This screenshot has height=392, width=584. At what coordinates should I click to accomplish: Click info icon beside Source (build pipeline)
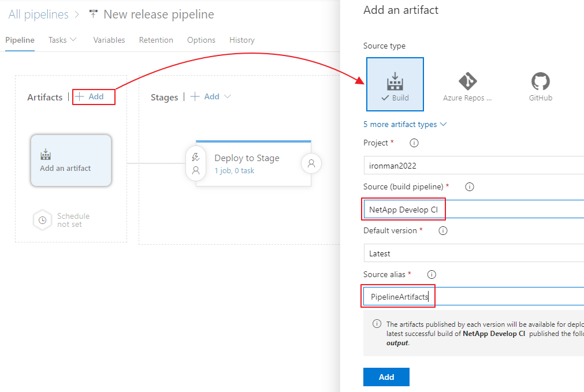[x=470, y=186]
